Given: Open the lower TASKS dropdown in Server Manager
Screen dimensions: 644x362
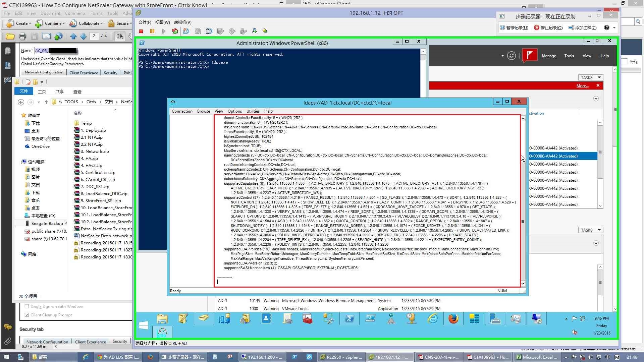Looking at the screenshot, I should click(591, 230).
